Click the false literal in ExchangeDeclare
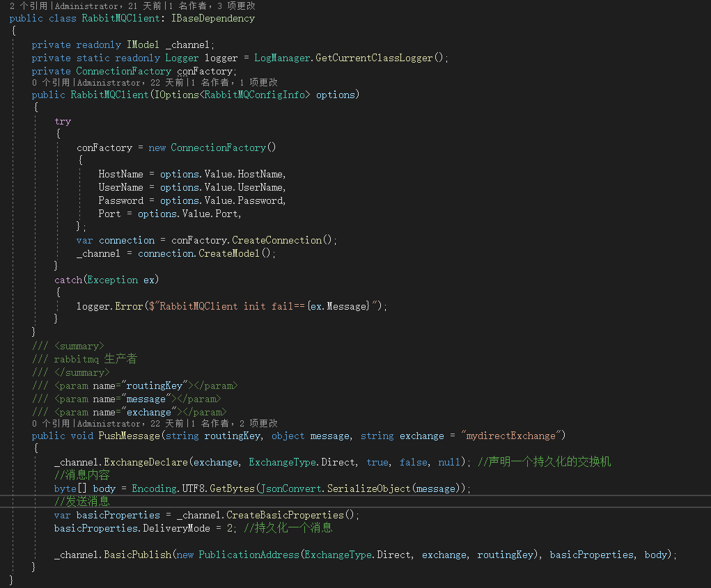 click(x=414, y=462)
